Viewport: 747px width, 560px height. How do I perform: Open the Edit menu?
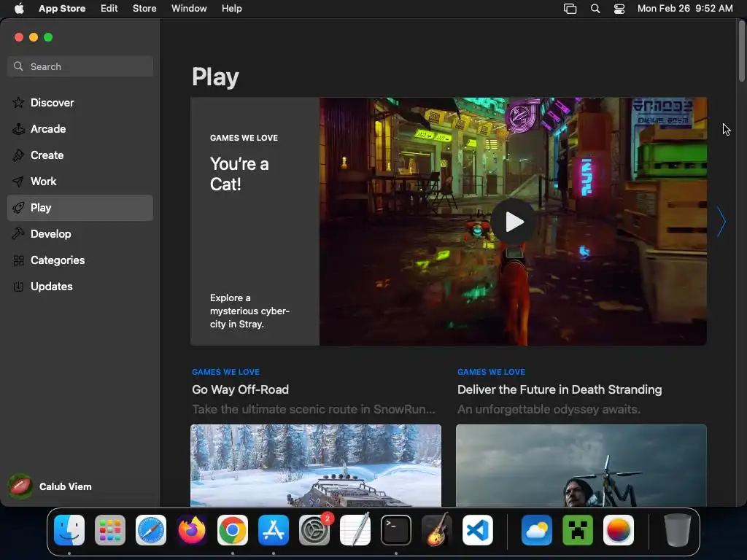[x=109, y=9]
